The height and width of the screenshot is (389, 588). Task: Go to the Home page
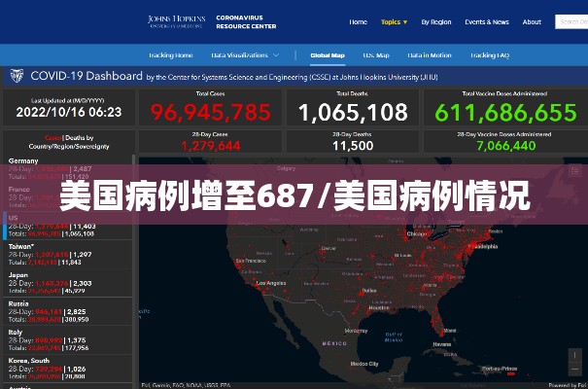pos(358,21)
